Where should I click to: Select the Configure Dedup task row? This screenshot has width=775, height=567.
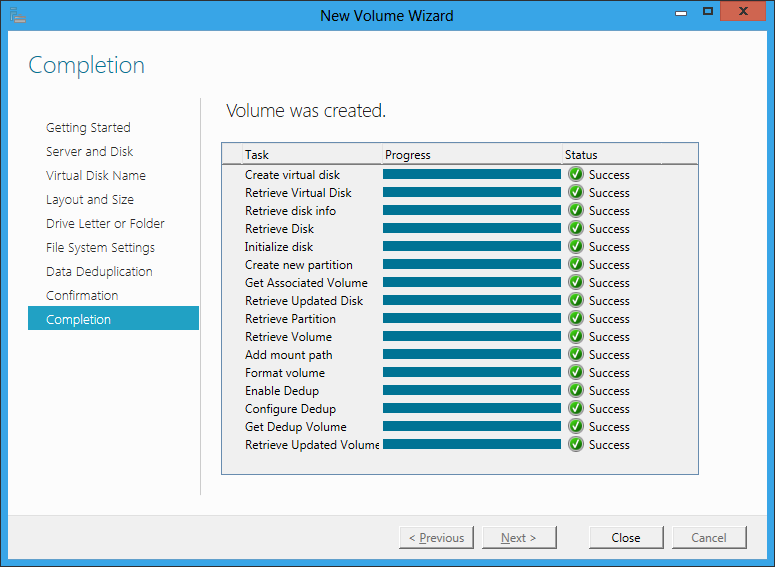460,408
